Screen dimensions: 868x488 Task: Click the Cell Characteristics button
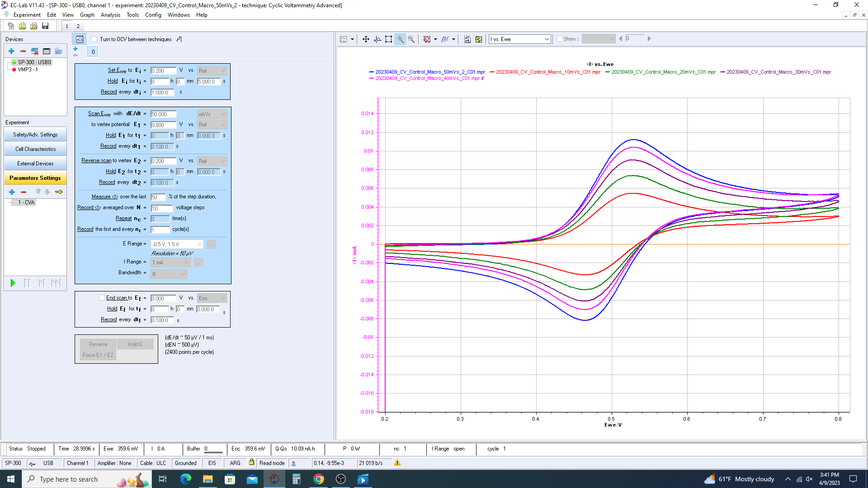pos(35,149)
